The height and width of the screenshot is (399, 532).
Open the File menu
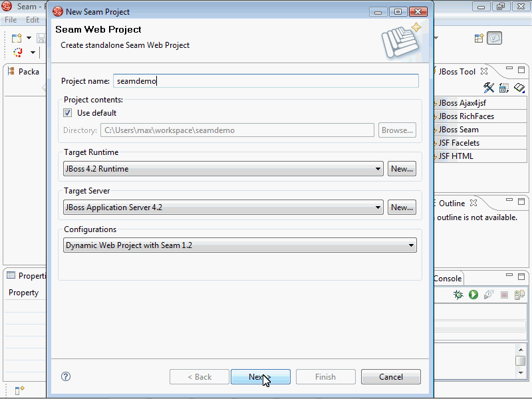[x=11, y=20]
